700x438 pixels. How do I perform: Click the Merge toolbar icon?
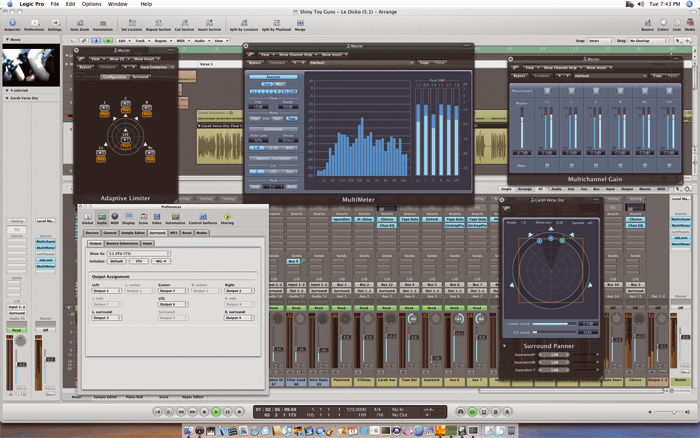coord(300,25)
